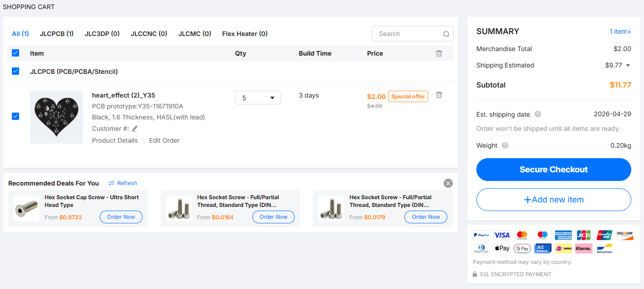This screenshot has width=644, height=289.
Task: Click the Wero payment icon
Action: [563, 248]
